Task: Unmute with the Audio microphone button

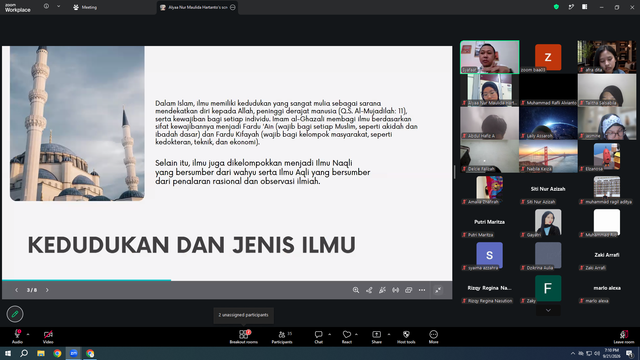Action: [17, 337]
